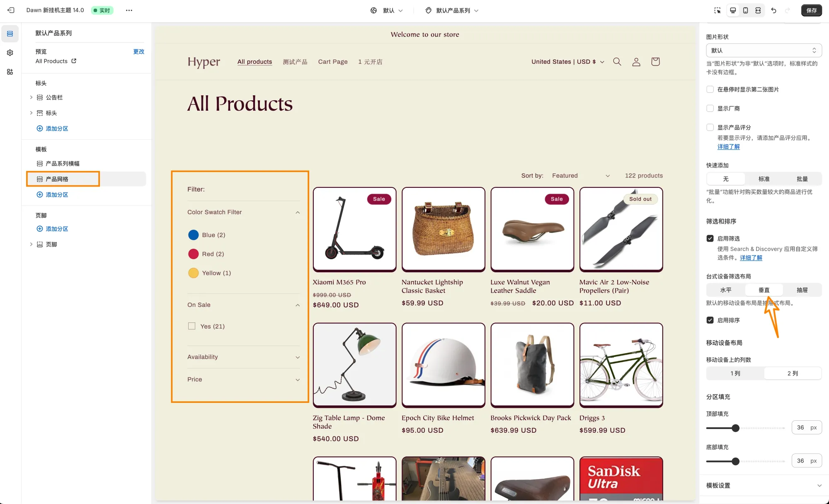Open United States USD country selector
829x504 pixels.
(x=567, y=62)
